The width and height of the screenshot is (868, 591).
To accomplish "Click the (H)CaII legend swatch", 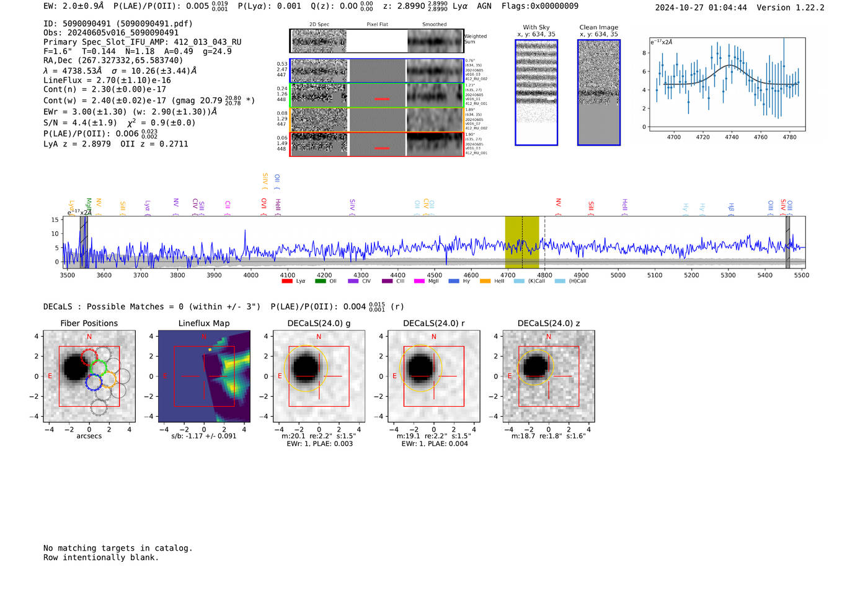I will point(560,281).
